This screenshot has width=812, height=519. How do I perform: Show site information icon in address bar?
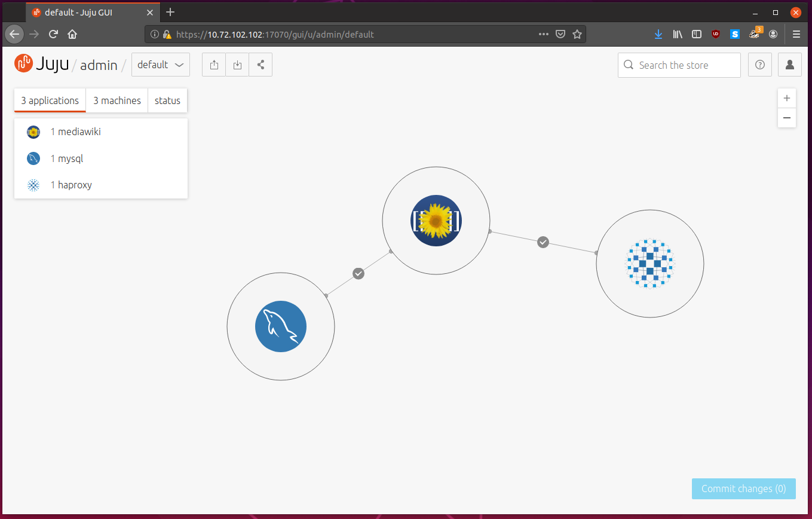click(154, 34)
